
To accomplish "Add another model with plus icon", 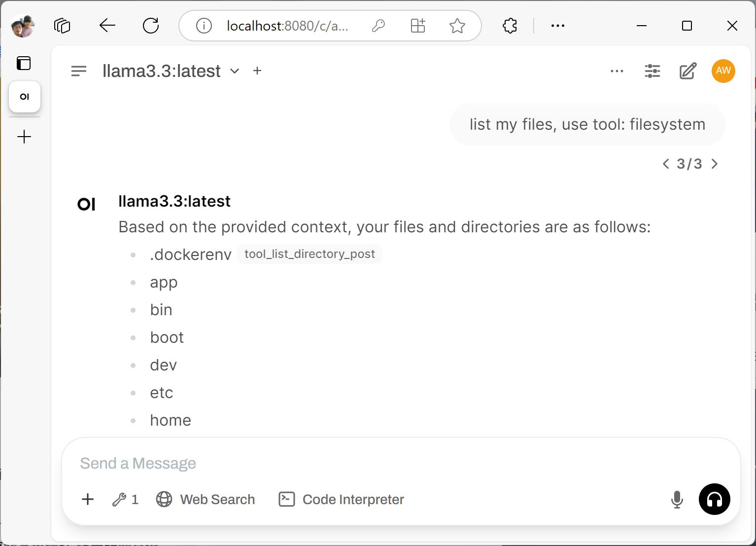I will 257,71.
